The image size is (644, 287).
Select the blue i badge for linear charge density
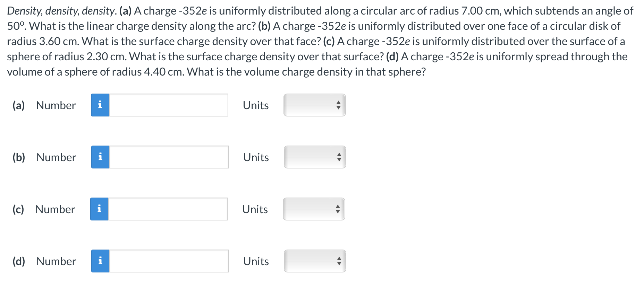point(100,105)
